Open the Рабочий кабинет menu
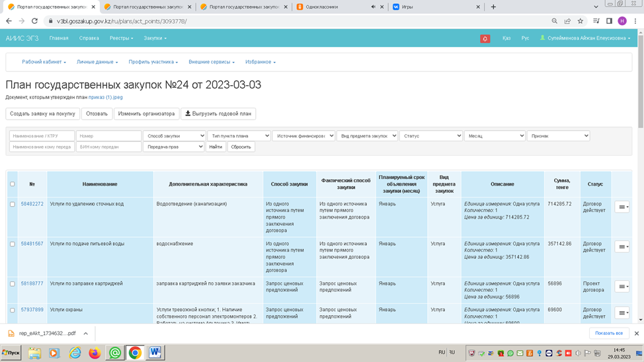 pos(44,62)
